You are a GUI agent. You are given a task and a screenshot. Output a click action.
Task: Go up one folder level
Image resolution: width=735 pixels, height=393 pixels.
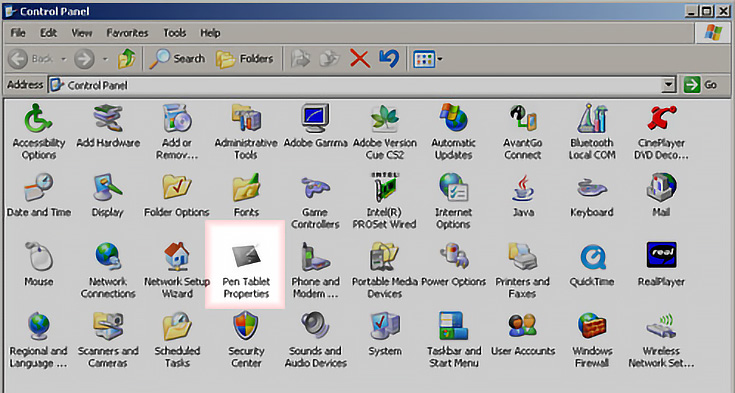pos(127,59)
